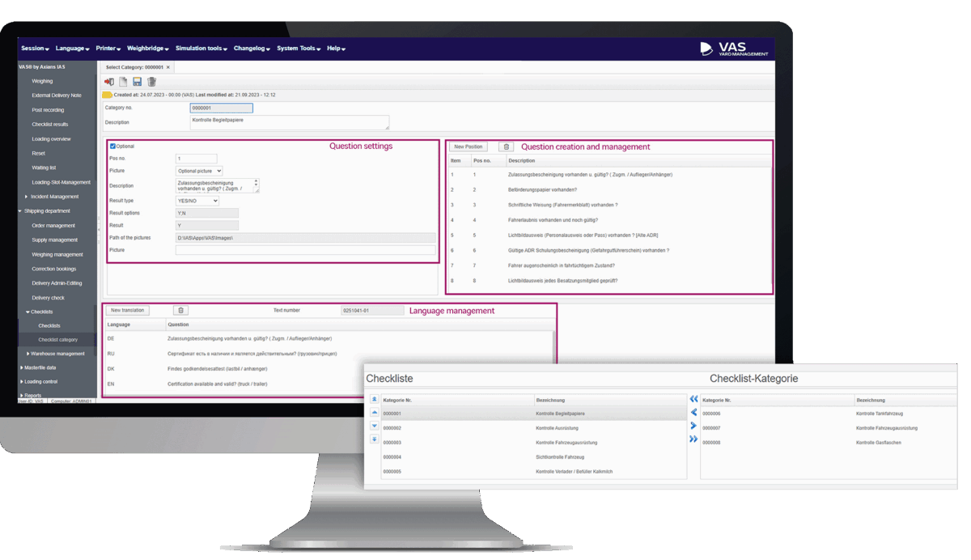971x560 pixels.
Task: Create new record with blank page icon
Action: [123, 82]
